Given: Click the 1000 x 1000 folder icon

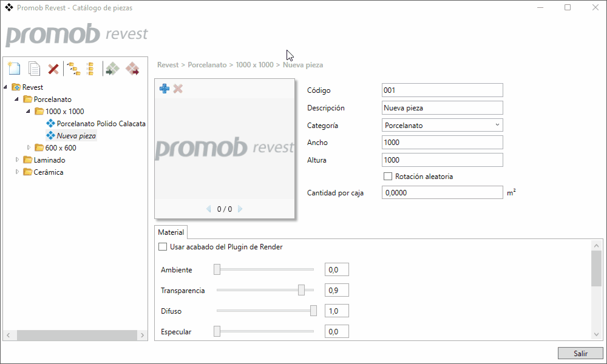Looking at the screenshot, I should 39,112.
